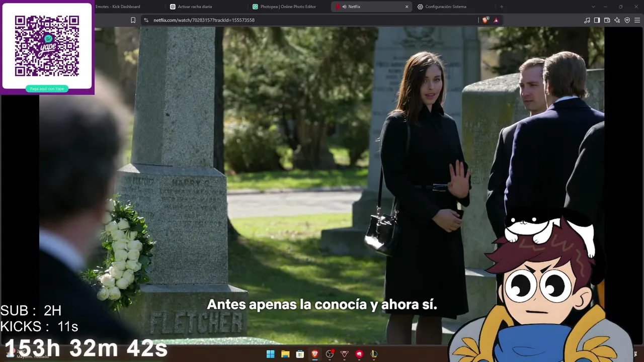Mute audio on the Netflix tab
Image resolution: width=644 pixels, height=362 pixels.
[345, 7]
